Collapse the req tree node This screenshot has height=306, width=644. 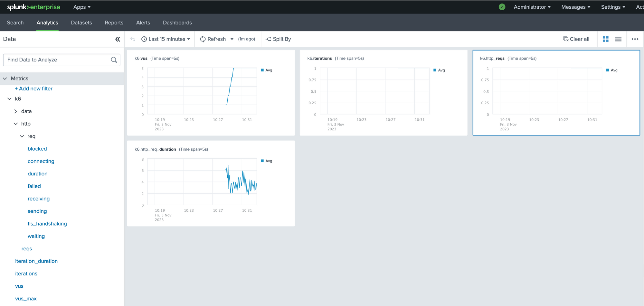22,136
